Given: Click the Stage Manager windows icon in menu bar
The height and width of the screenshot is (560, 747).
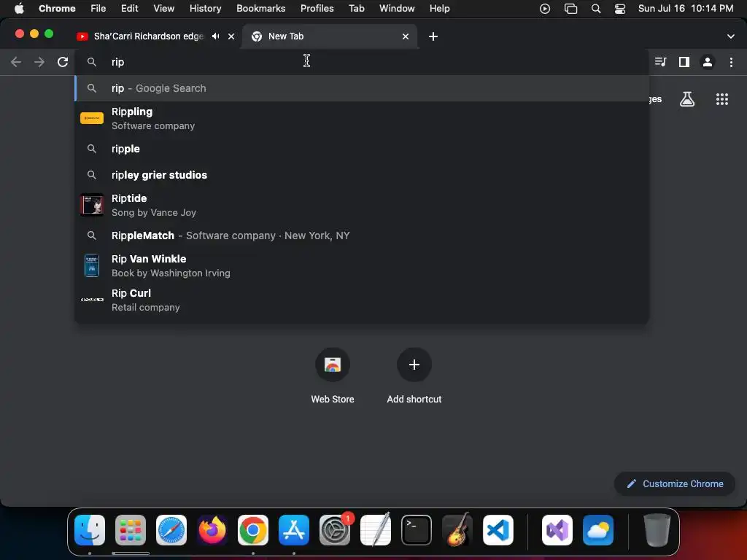Looking at the screenshot, I should [570, 9].
